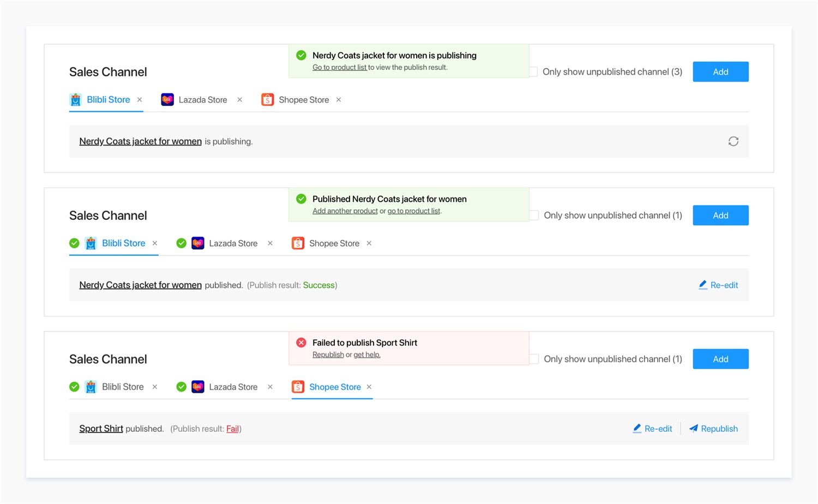
Task: Check unpublished channel box in bottom panel
Action: click(534, 359)
